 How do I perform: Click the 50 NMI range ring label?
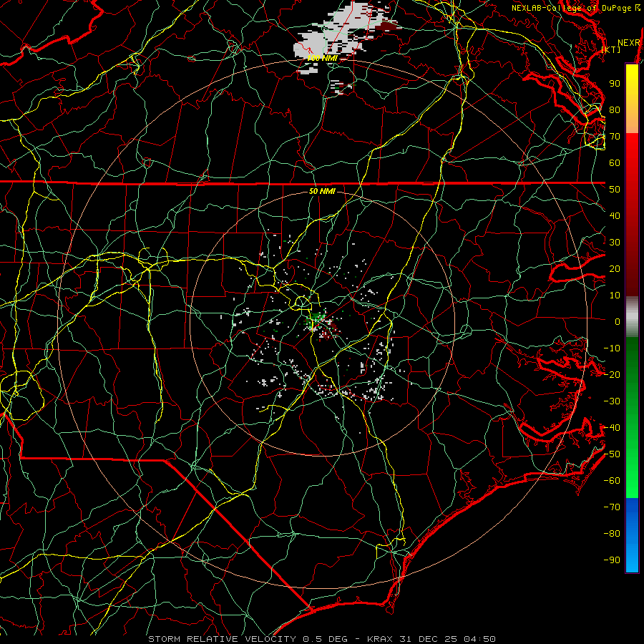point(322,191)
